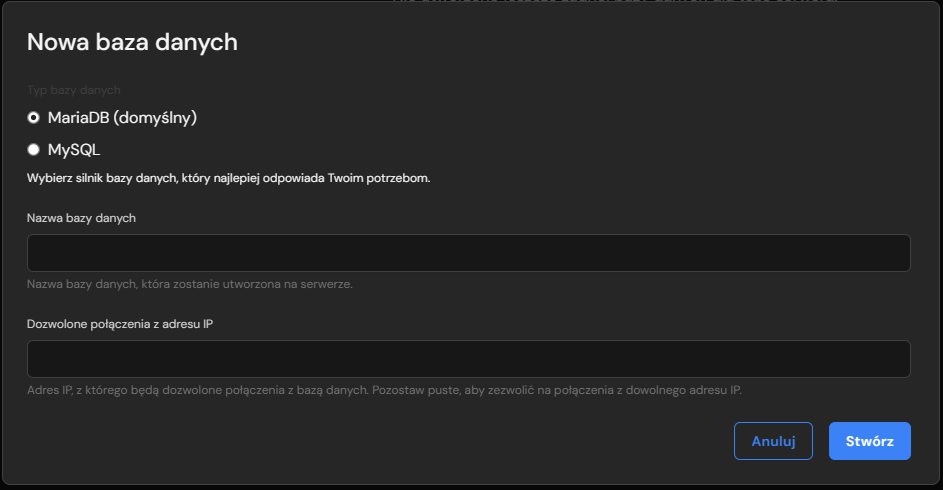
Task: Click the right end of database name field
Action: click(890, 253)
